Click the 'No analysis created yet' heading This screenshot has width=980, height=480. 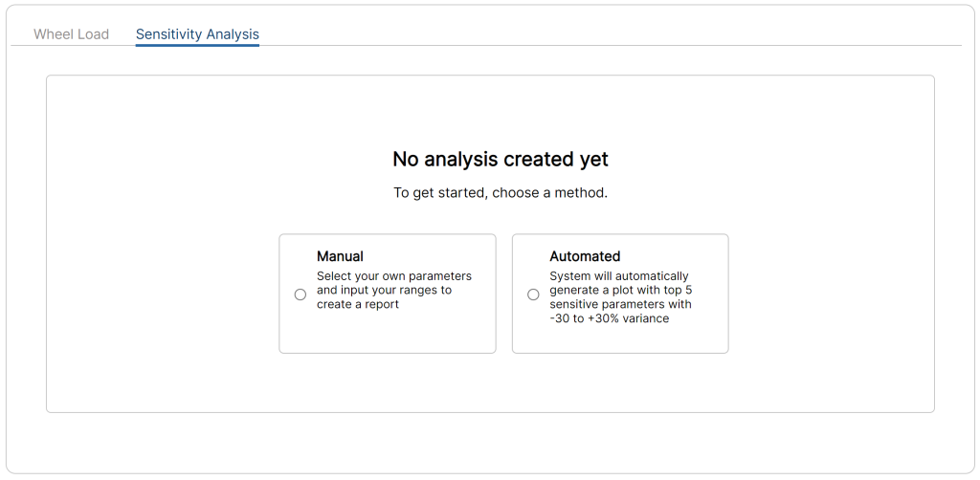click(x=501, y=159)
